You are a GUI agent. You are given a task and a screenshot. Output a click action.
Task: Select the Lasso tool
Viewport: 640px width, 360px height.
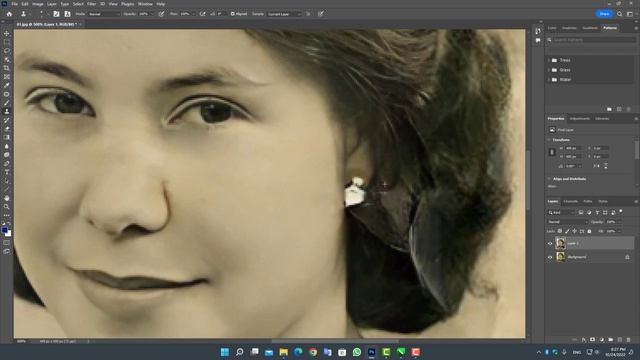pyautogui.click(x=7, y=51)
